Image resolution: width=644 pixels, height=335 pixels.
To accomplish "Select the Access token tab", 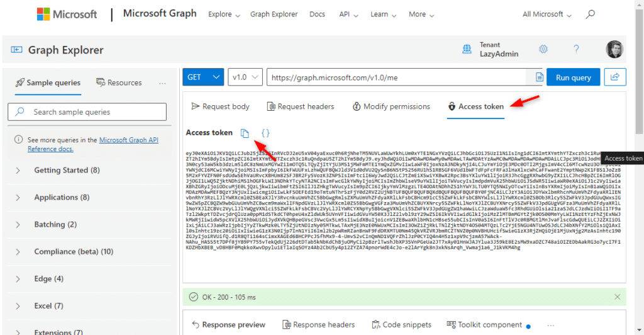I will (475, 106).
